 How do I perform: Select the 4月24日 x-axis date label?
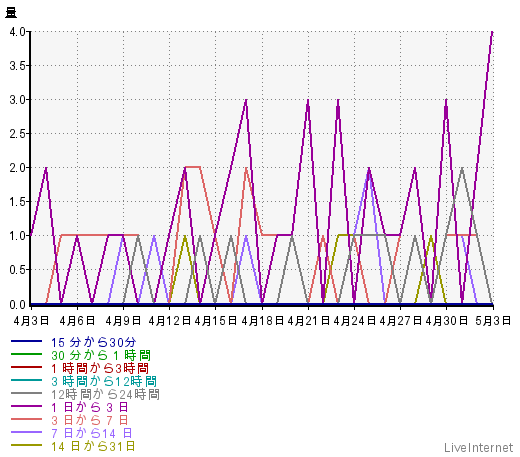[x=354, y=321]
